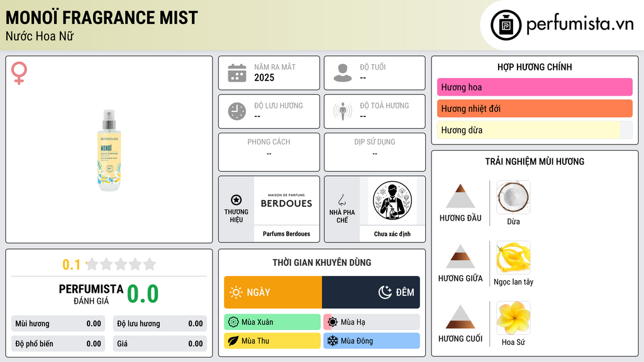
Task: Open the Parfums Berdoues brand link
Action: pos(286,234)
